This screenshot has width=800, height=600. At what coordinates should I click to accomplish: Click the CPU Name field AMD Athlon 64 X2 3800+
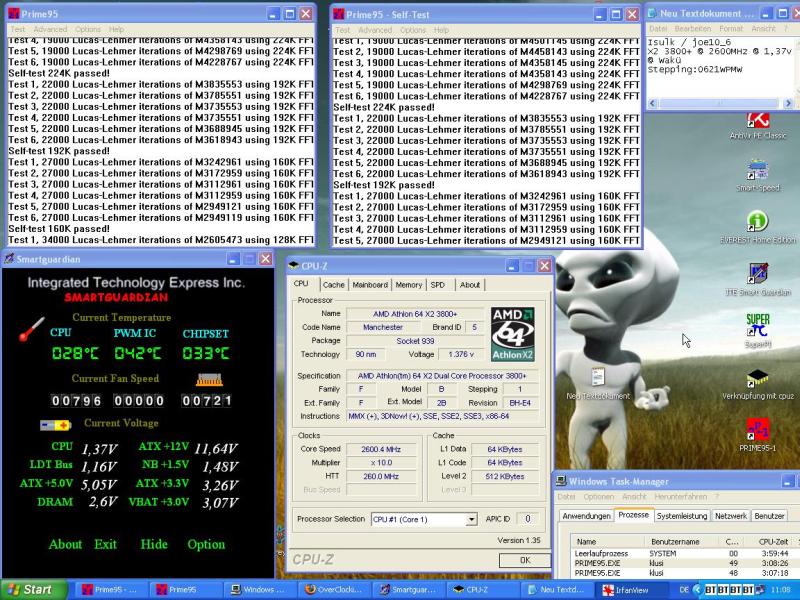pyautogui.click(x=415, y=314)
